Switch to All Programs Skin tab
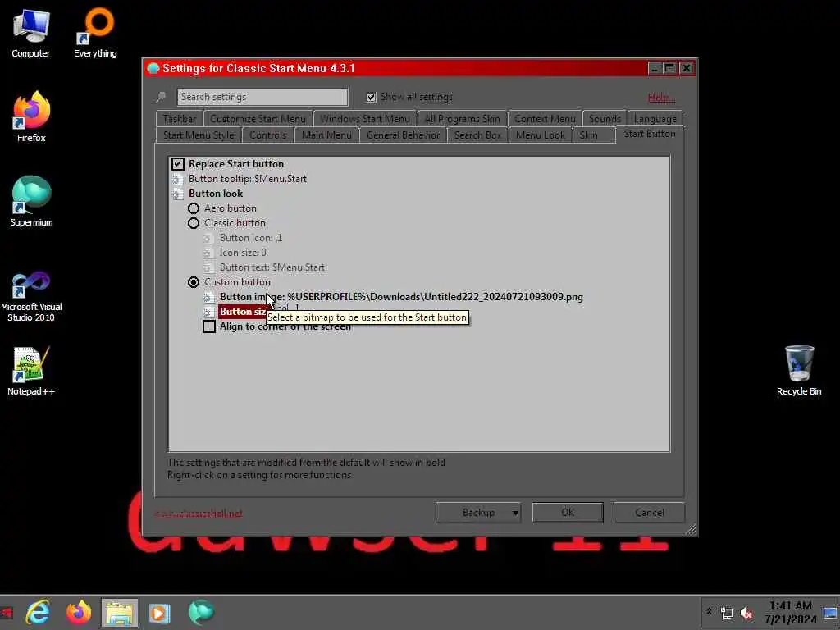This screenshot has width=840, height=630. (462, 118)
